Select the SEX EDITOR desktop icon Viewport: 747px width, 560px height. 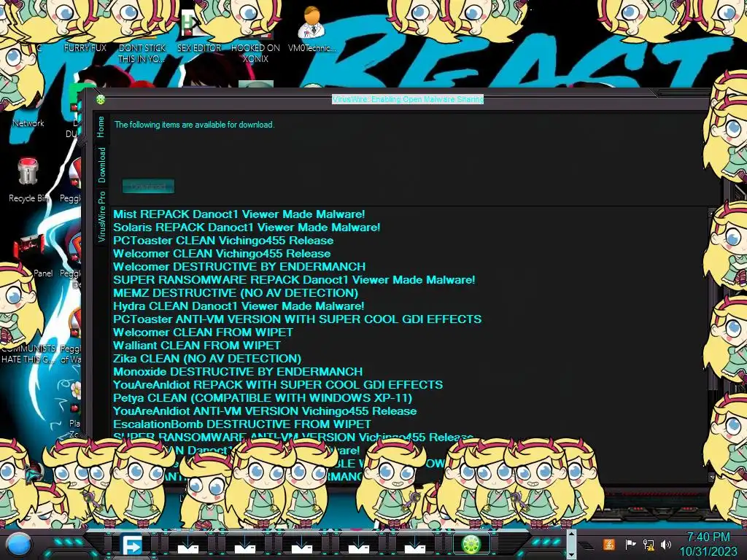[198, 29]
